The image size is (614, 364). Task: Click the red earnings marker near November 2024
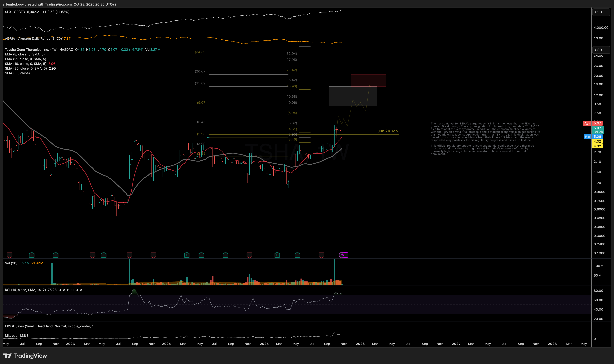coord(249,255)
